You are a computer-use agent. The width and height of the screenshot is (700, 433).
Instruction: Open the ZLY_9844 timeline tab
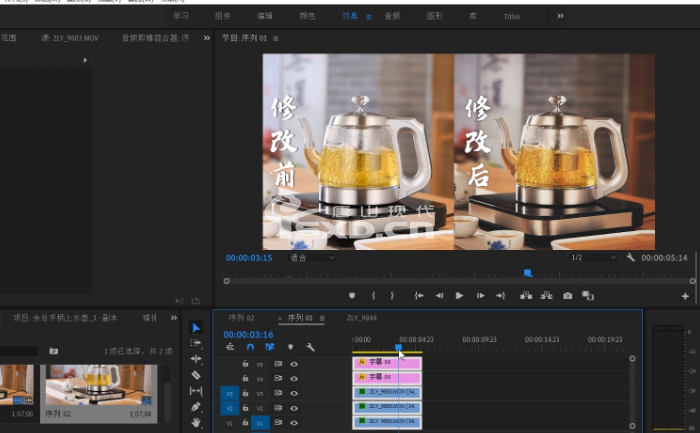pyautogui.click(x=362, y=318)
